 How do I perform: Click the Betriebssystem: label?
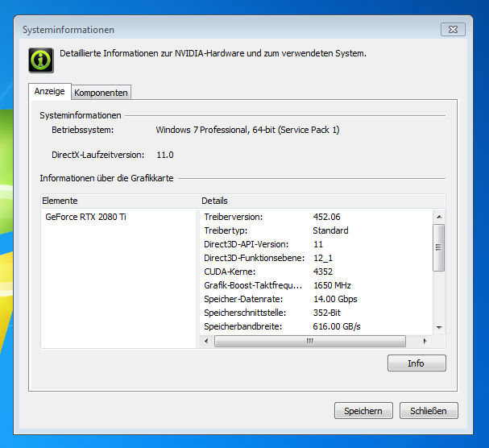point(83,130)
